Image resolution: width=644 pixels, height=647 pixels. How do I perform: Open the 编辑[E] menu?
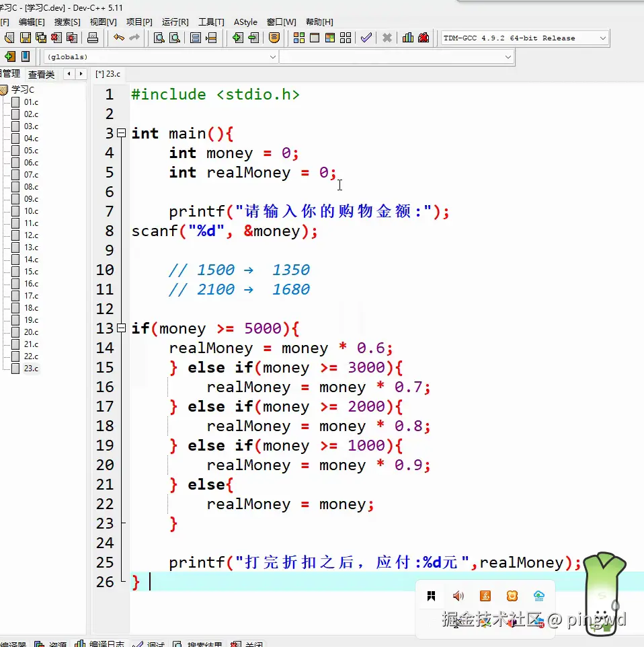click(x=32, y=22)
